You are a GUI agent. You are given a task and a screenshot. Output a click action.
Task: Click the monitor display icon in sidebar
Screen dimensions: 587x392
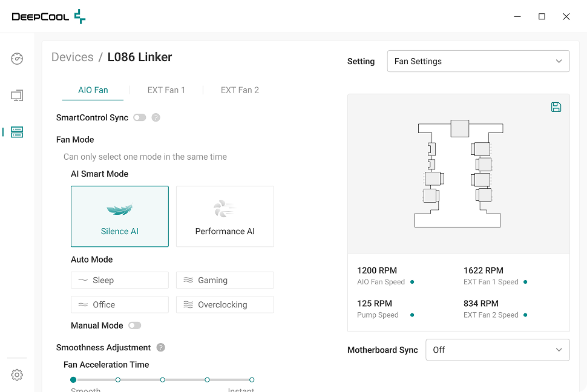pyautogui.click(x=17, y=96)
